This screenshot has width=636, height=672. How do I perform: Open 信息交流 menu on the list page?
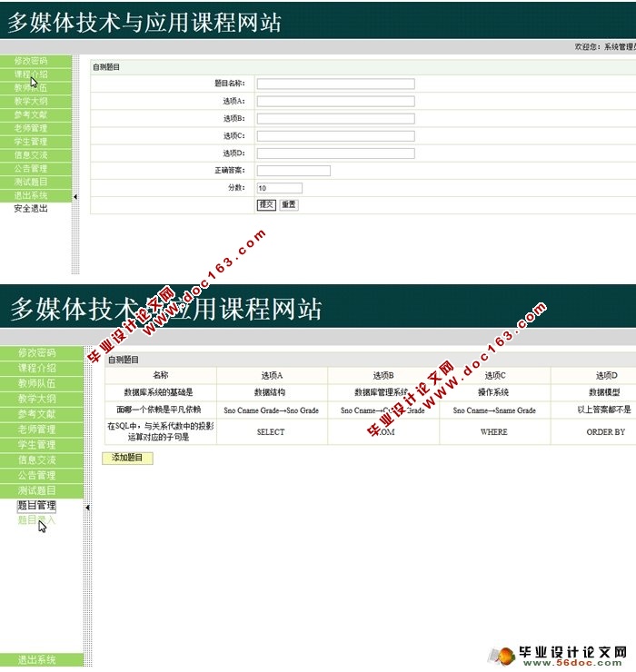tap(42, 460)
